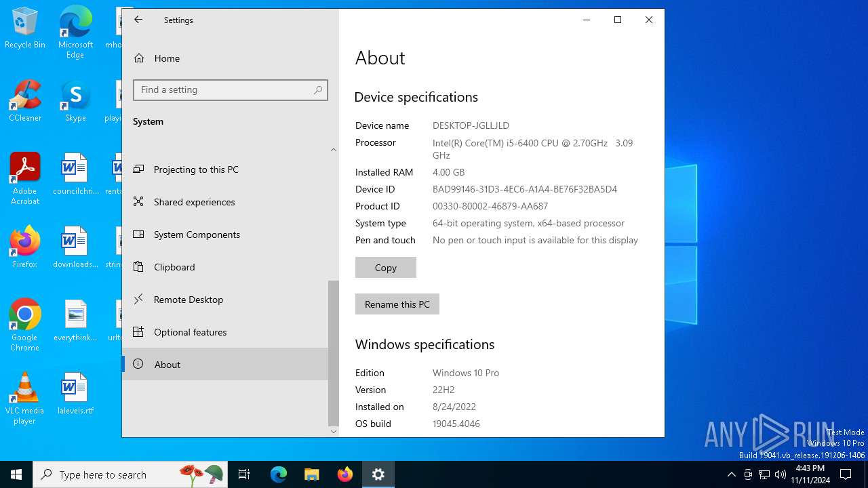Select the About page in sidebar
The width and height of the screenshot is (868, 488).
pyautogui.click(x=225, y=365)
